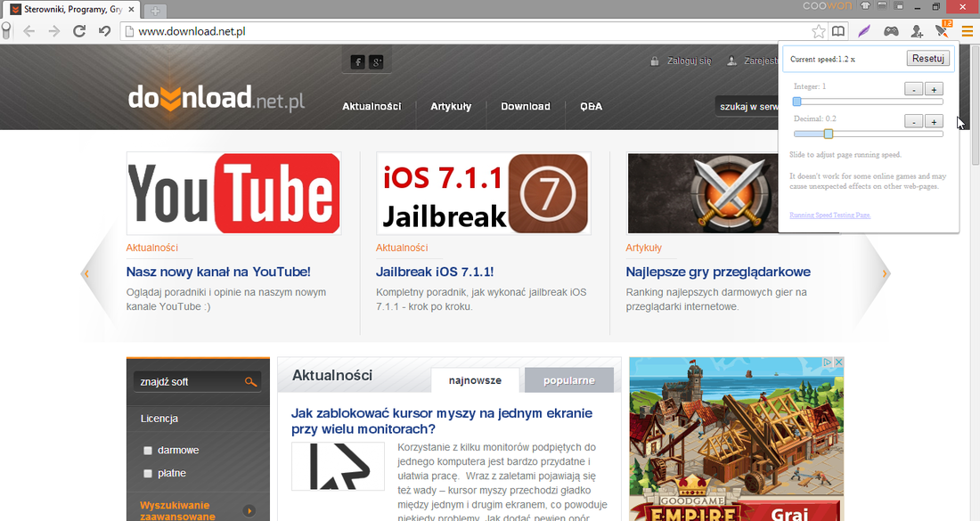Open the Jak zablokować kursor myszy article
This screenshot has height=521, width=980.
(x=442, y=421)
